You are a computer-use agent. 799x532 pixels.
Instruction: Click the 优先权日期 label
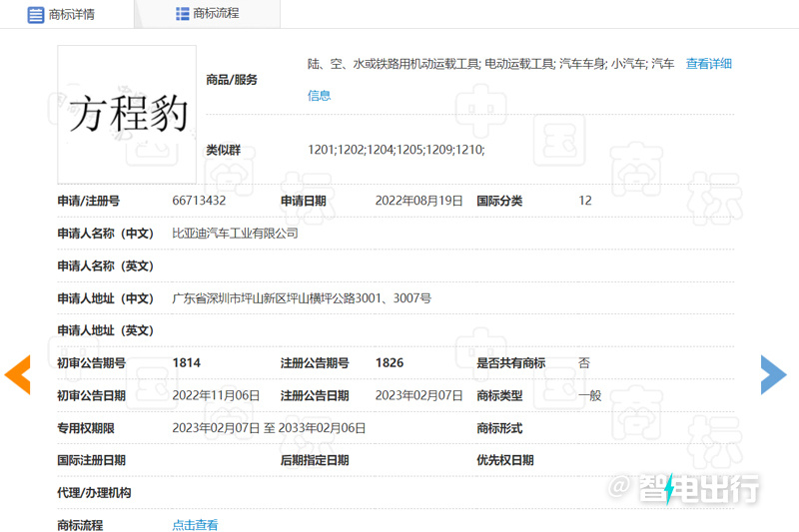coord(505,461)
